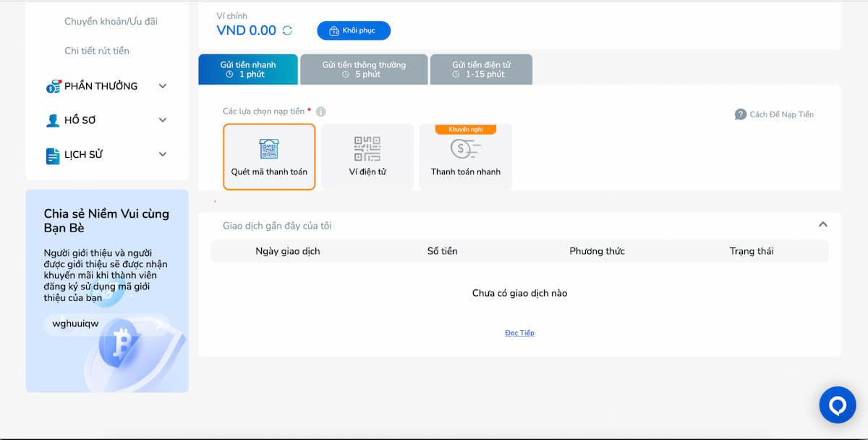The height and width of the screenshot is (440, 868).
Task: Expand the LỊCH SỬ menu chevron
Action: (x=163, y=154)
